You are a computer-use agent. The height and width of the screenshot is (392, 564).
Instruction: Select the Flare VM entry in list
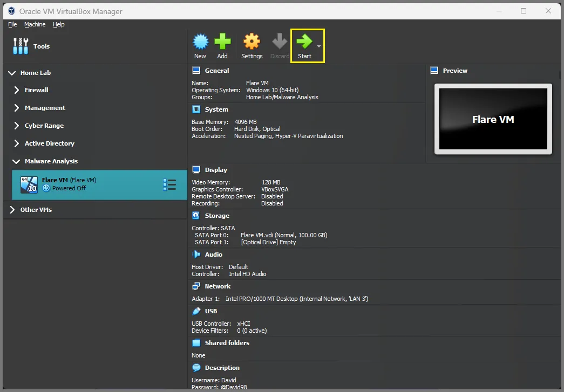coord(99,185)
